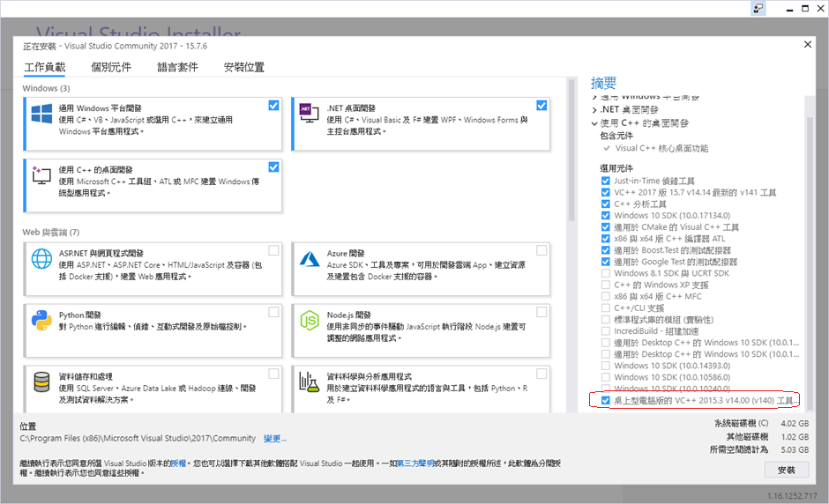Check the data storage and processing workload
This screenshot has width=829, height=504.
coord(273,374)
